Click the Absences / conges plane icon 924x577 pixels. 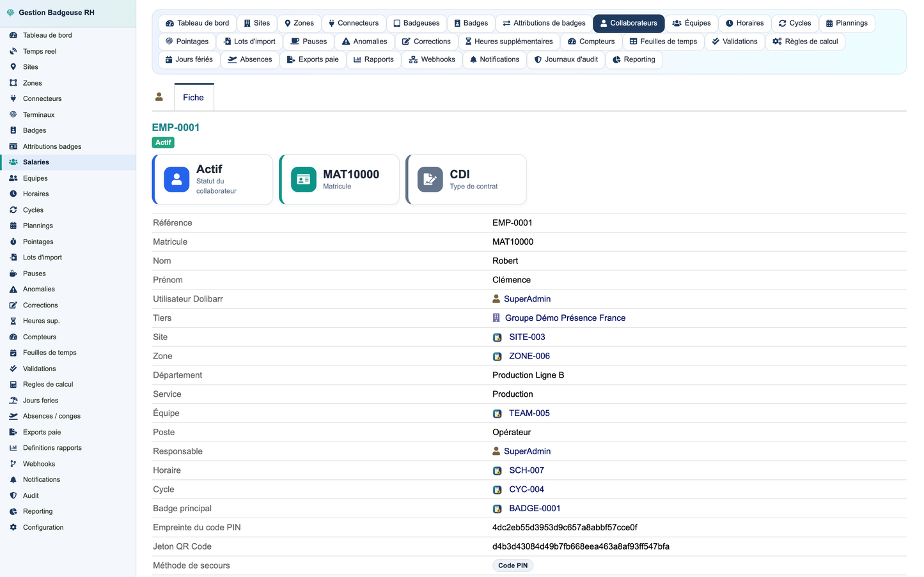pos(13,416)
